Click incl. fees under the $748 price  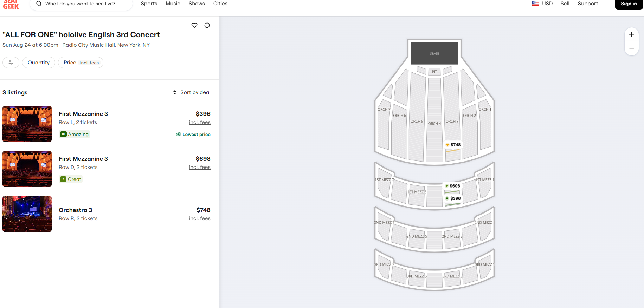pos(200,218)
